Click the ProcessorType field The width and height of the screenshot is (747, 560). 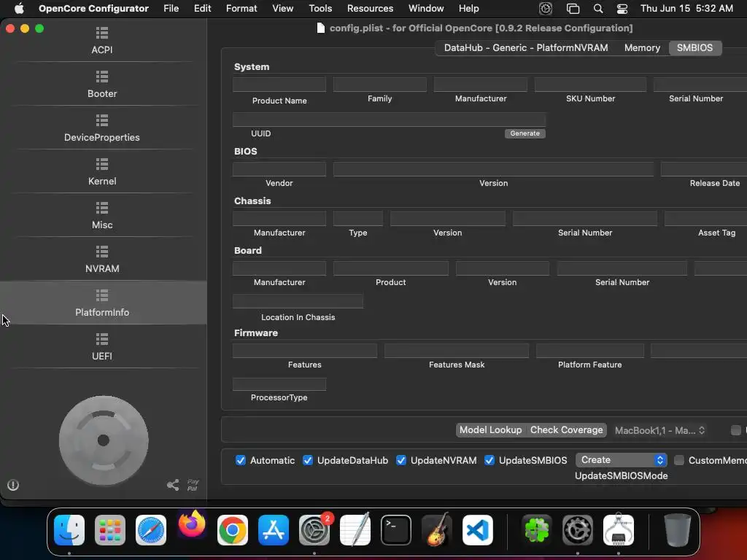click(279, 384)
